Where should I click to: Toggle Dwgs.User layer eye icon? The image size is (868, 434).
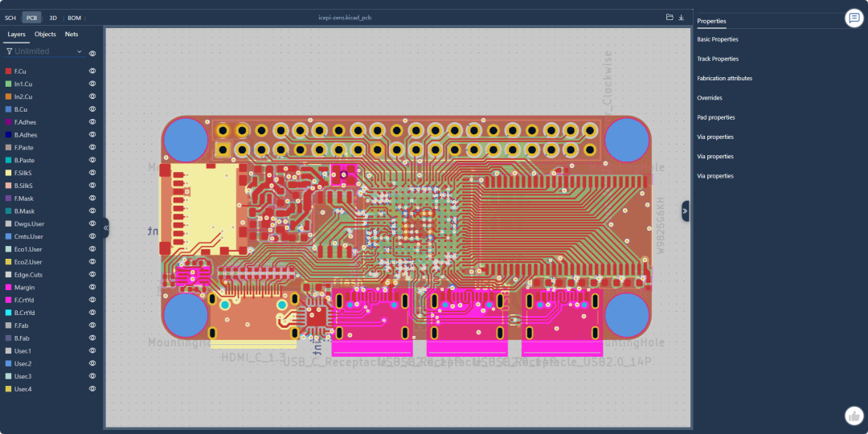[92, 223]
